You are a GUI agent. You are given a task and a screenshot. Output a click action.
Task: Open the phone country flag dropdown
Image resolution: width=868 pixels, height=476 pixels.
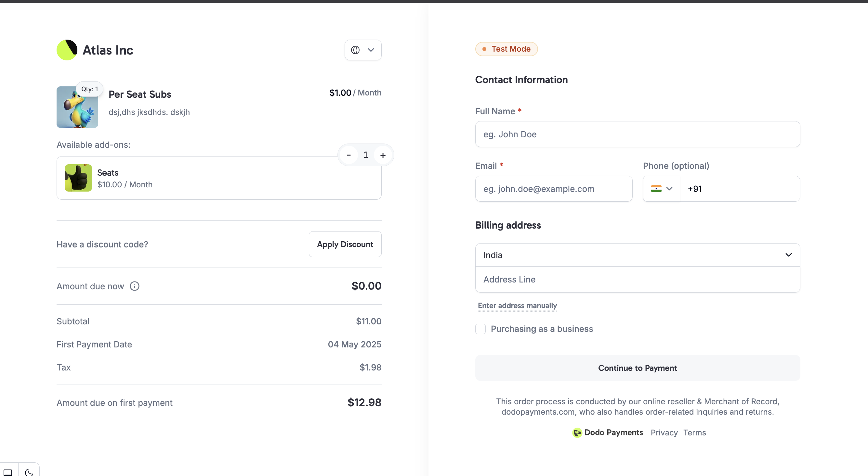click(x=661, y=189)
